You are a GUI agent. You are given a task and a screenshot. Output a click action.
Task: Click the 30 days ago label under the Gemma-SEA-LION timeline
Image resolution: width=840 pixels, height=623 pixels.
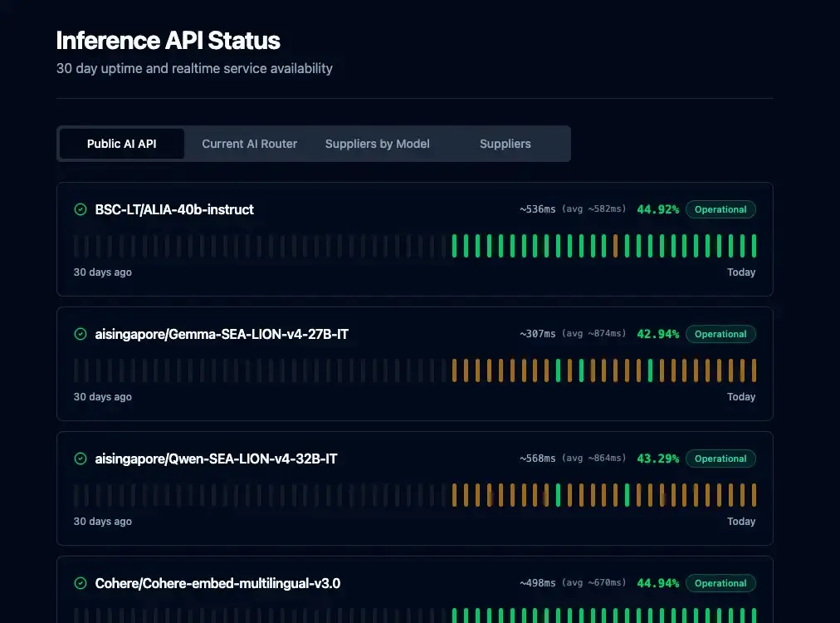[102, 397]
